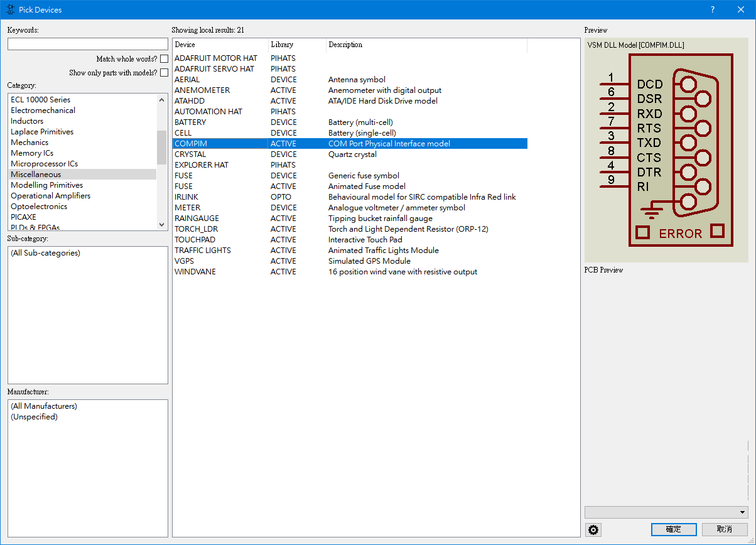Screen dimensions: 756x545
Task: Select (All Sub-categories) entry
Action: coord(45,253)
